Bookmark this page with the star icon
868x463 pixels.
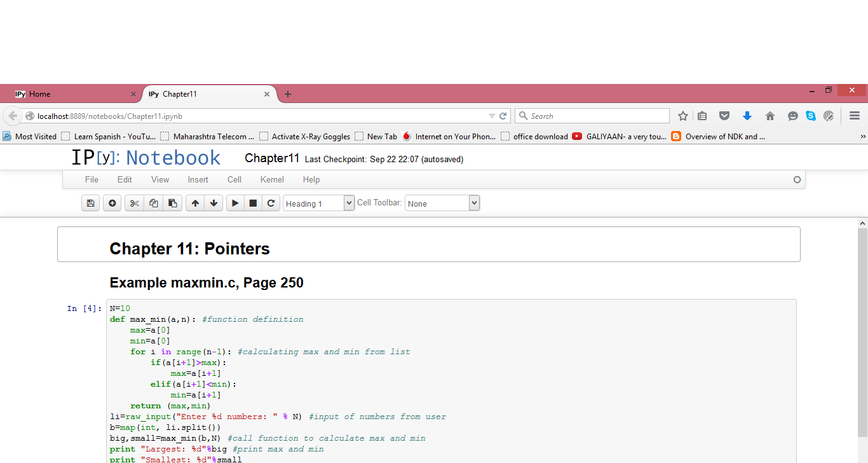(x=683, y=116)
